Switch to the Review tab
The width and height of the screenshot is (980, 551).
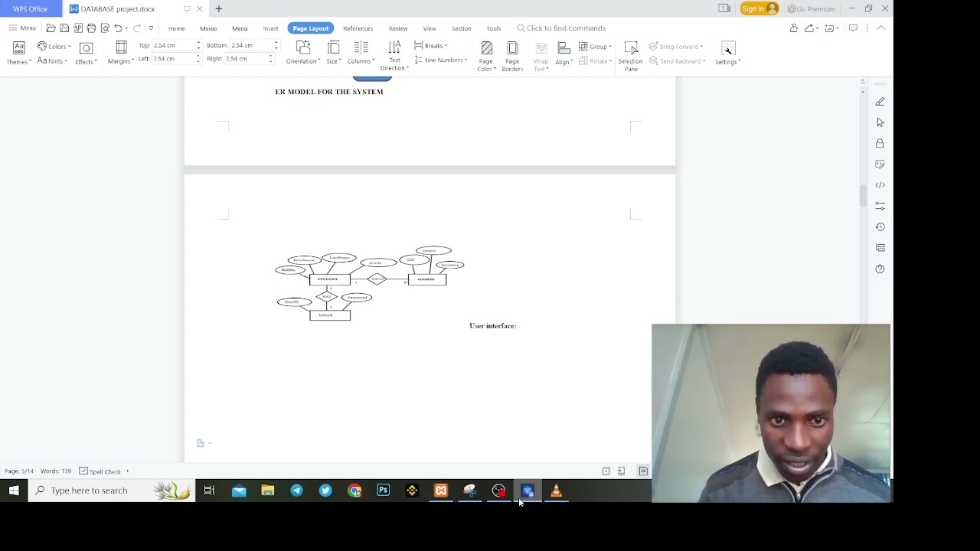coord(398,28)
